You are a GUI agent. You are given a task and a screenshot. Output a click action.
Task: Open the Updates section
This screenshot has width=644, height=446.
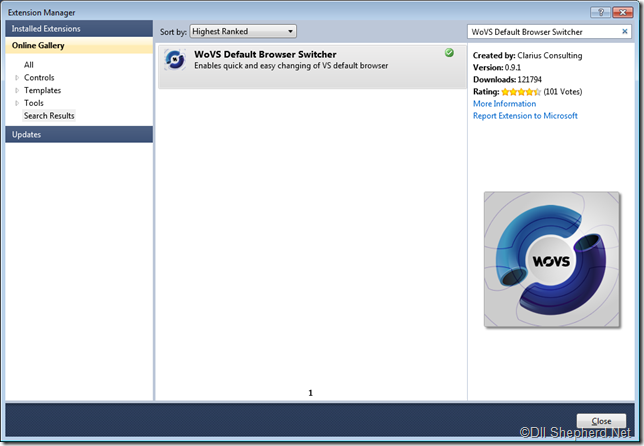point(79,135)
